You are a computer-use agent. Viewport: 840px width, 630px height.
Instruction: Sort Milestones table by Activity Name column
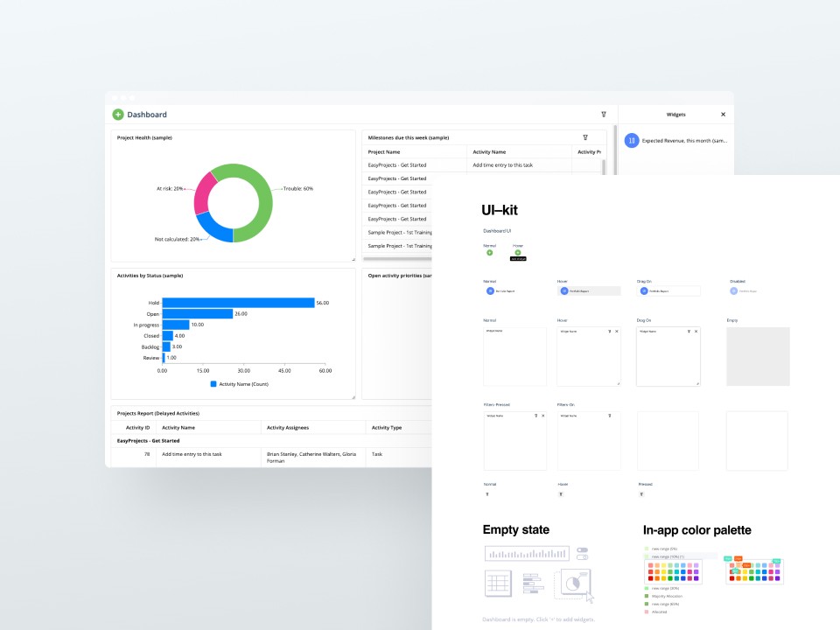click(x=489, y=152)
